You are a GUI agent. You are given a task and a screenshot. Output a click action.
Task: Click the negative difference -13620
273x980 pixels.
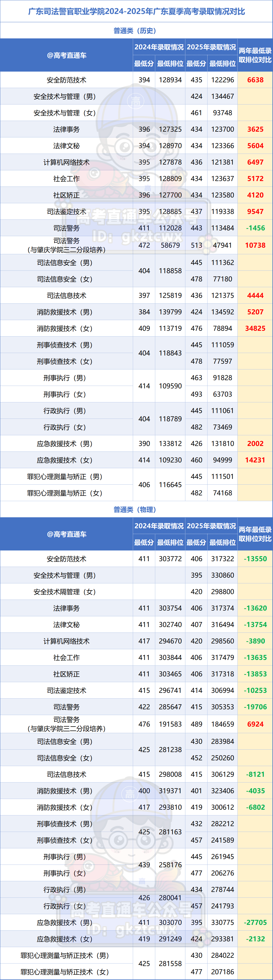click(255, 608)
